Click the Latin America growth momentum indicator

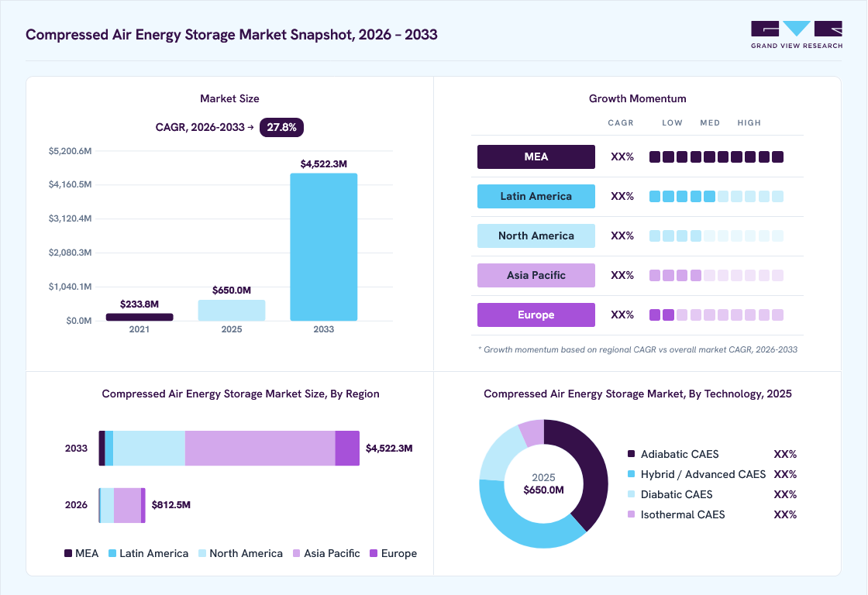pos(716,196)
